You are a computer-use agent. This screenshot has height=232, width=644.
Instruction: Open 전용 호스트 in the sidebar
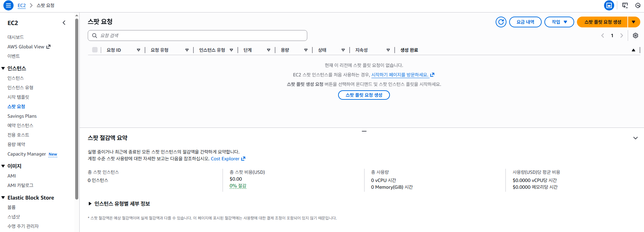point(18,135)
